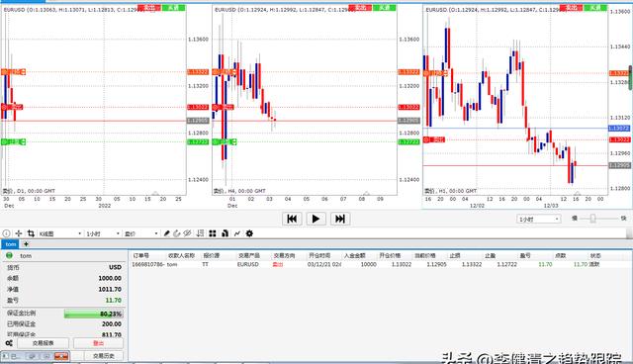This screenshot has width=633, height=364.
Task: Toggle the crossed-eye hide drawings icon
Action: pyautogui.click(x=187, y=233)
